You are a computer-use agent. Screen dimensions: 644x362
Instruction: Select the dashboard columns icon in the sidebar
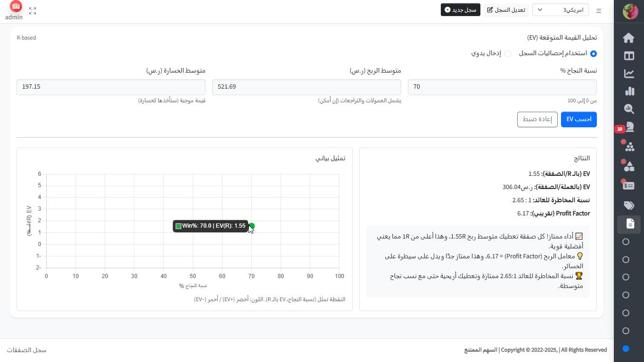[x=628, y=56]
